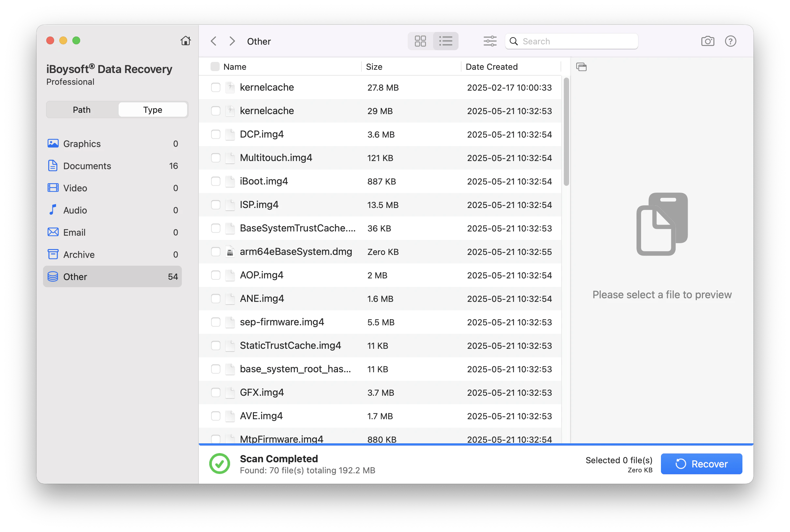Click the camera screenshot icon

707,41
